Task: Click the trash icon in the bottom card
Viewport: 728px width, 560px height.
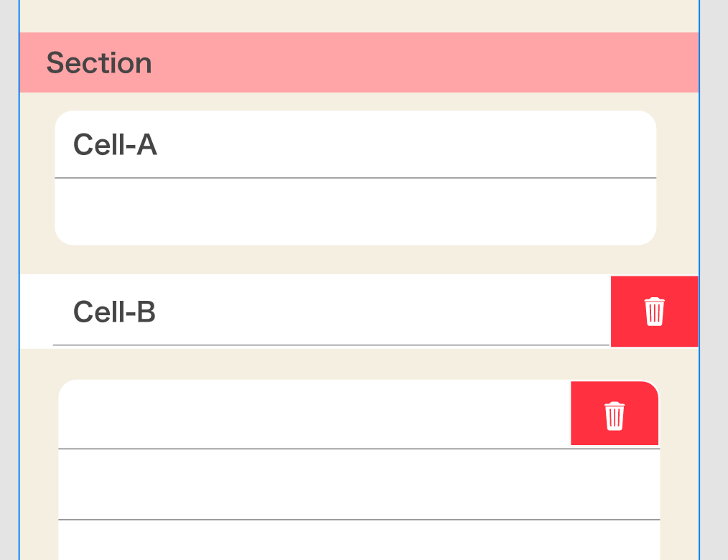Action: [x=614, y=416]
